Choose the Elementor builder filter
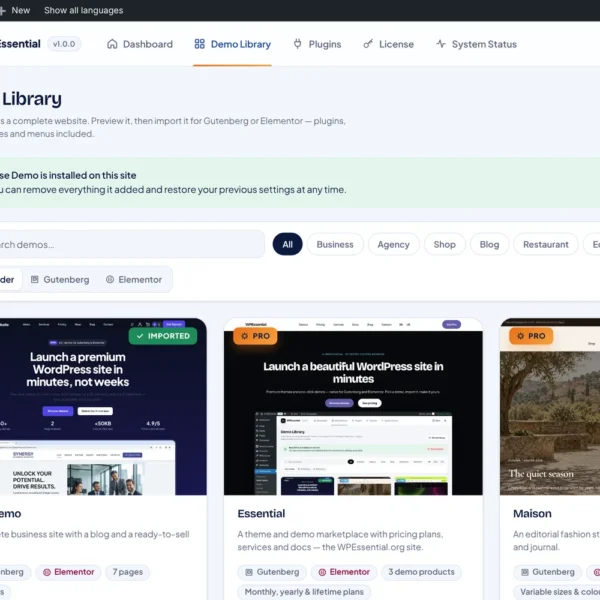600x600 pixels. (134, 280)
